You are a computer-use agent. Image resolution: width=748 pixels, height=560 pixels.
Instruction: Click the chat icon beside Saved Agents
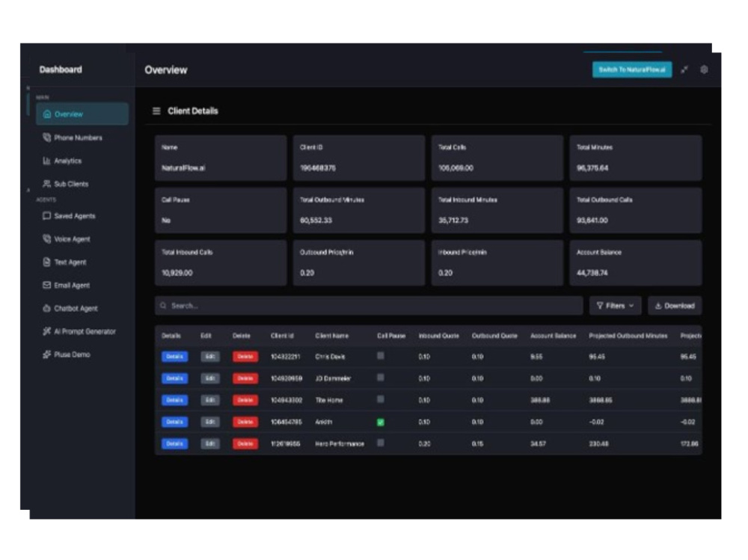[x=46, y=215]
